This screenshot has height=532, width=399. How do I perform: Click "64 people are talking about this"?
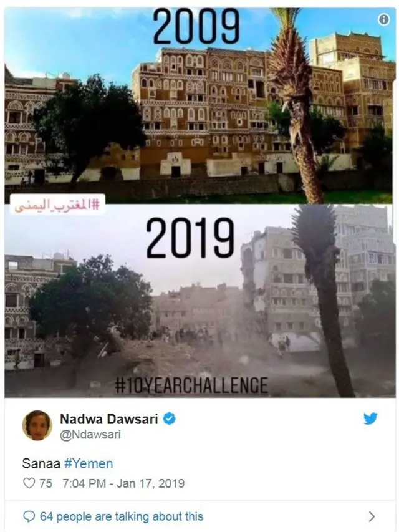(122, 516)
